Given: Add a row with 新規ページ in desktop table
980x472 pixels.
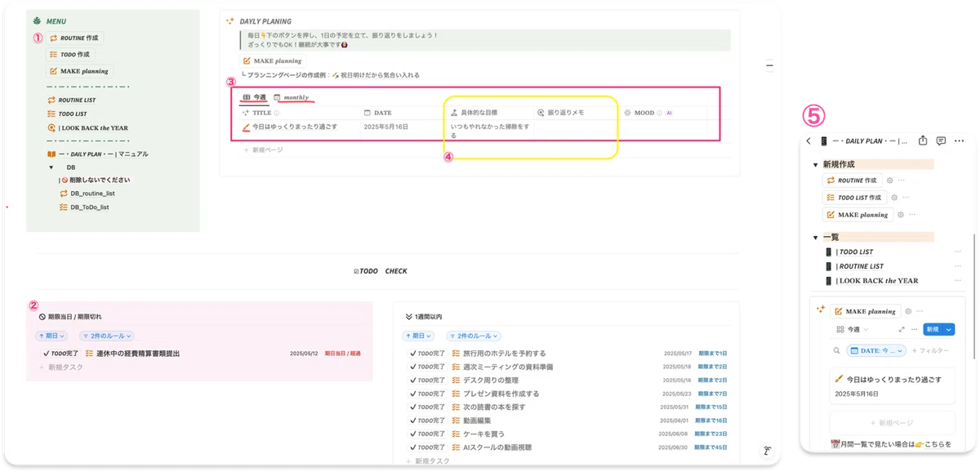Looking at the screenshot, I should 263,150.
